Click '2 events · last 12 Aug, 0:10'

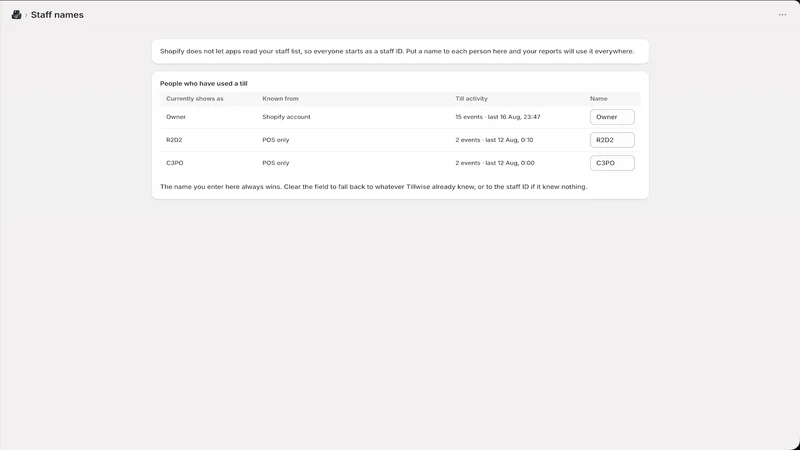[494, 140]
